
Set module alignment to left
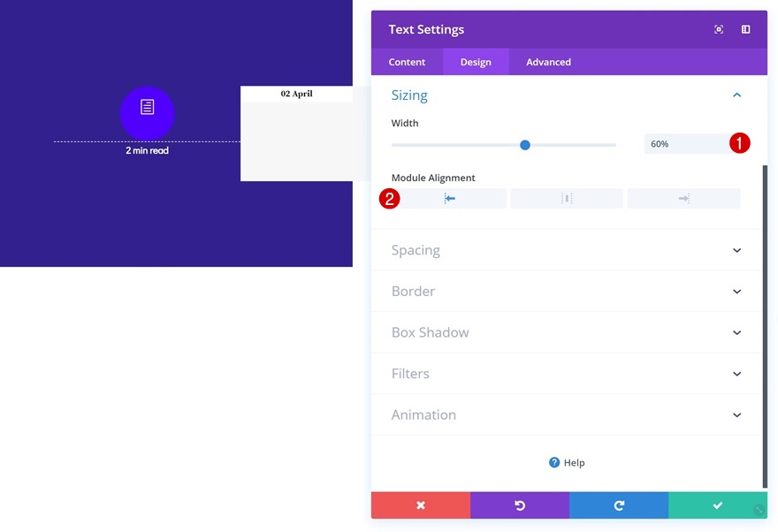click(x=449, y=198)
